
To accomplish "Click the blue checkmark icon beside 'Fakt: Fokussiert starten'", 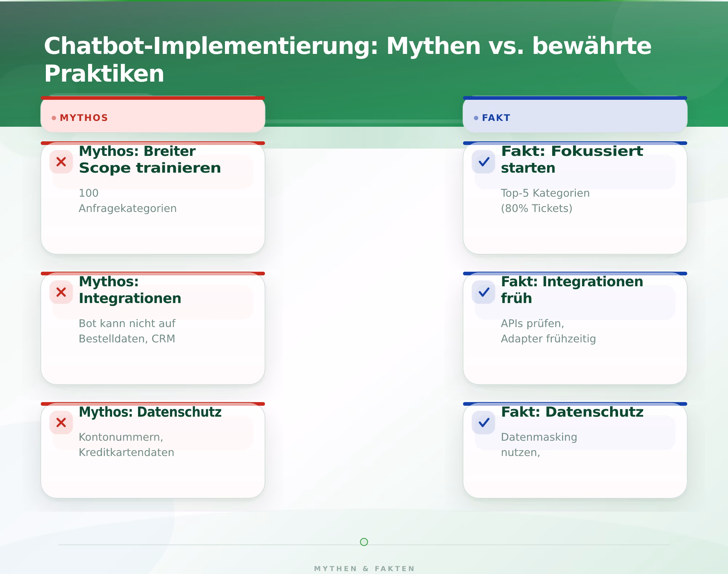I will coord(483,162).
